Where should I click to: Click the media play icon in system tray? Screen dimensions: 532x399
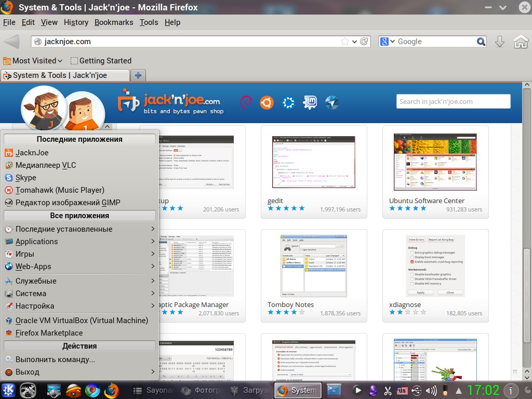tap(357, 390)
